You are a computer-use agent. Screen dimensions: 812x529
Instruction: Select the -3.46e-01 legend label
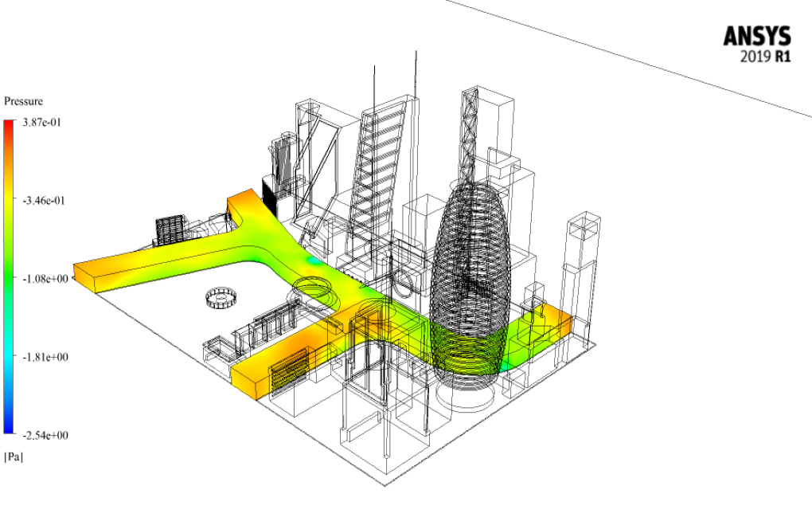(x=46, y=201)
